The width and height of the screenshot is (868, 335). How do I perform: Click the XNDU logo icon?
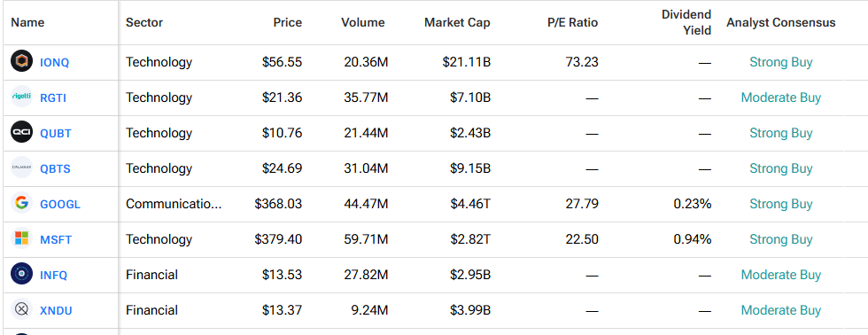(x=21, y=309)
